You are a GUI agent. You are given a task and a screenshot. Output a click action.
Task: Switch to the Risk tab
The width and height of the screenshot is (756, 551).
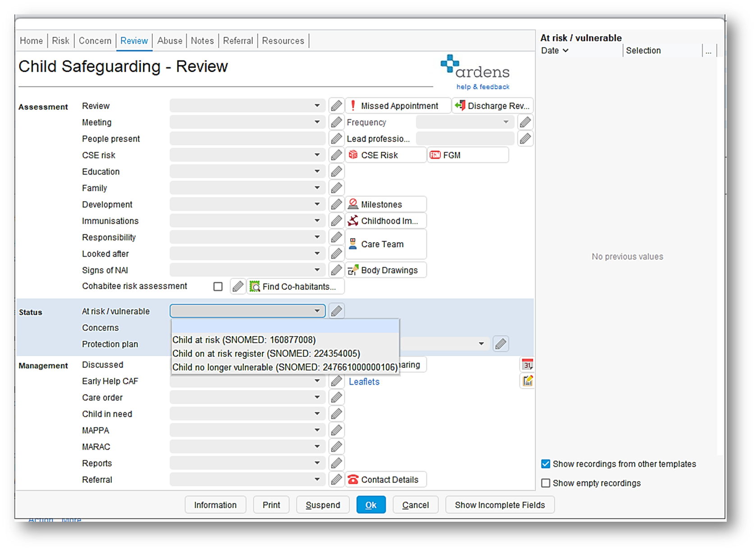pos(60,41)
